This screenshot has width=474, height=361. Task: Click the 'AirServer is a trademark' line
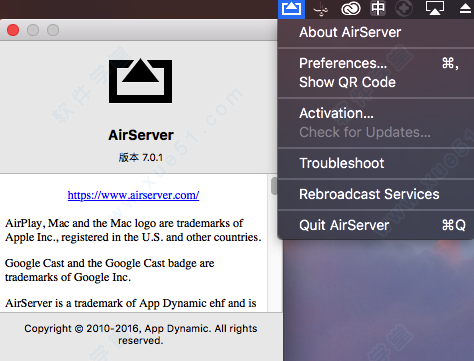coord(131,303)
